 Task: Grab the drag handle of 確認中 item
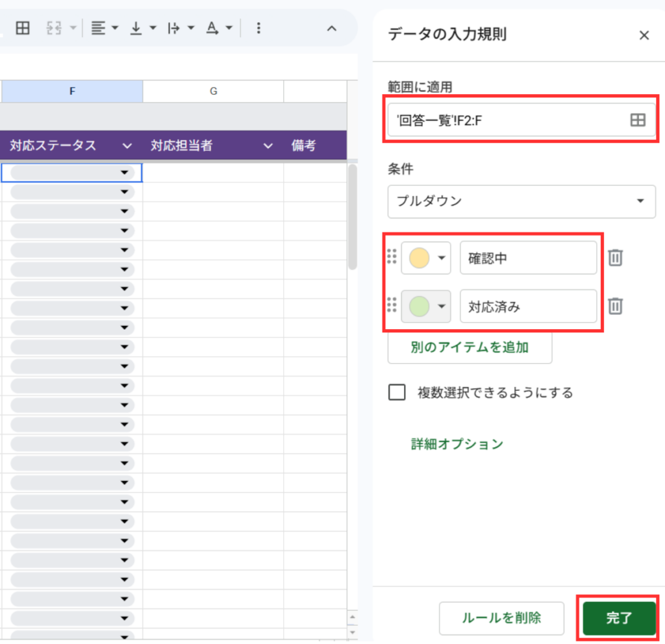pyautogui.click(x=392, y=256)
